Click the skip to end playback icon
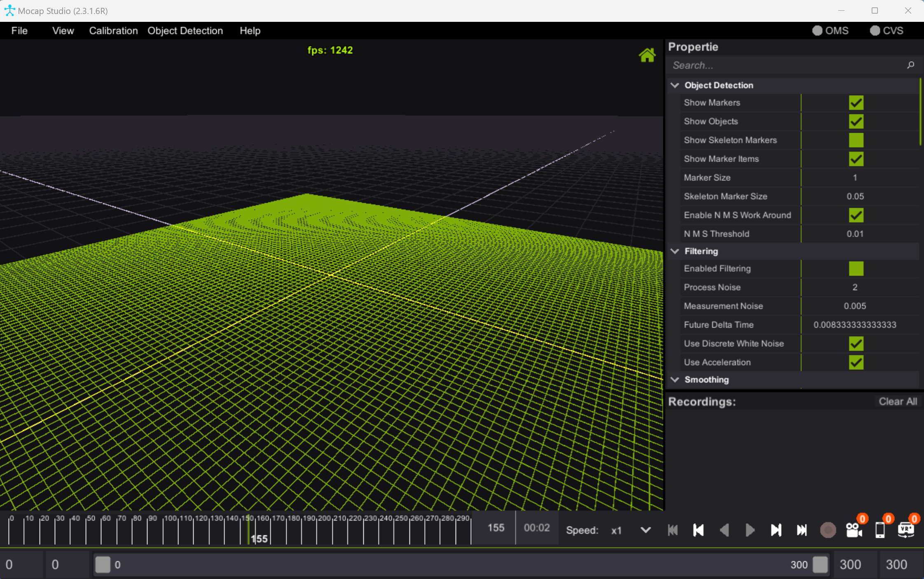 coord(801,528)
